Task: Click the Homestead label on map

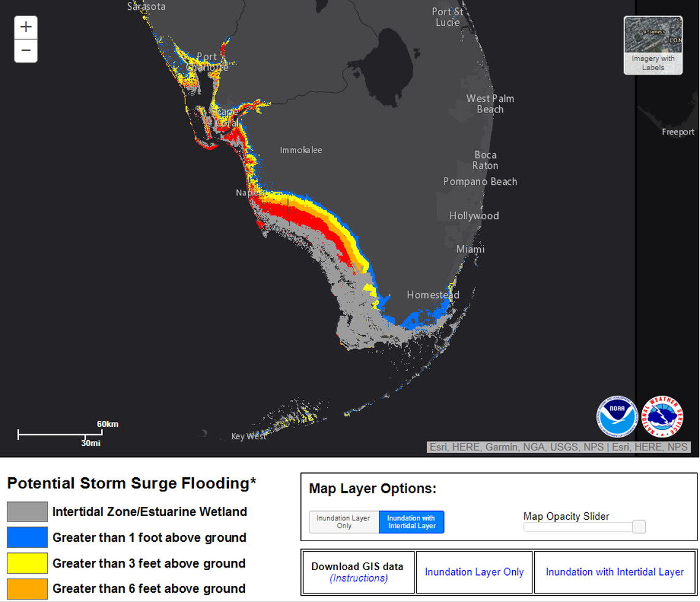Action: (433, 295)
